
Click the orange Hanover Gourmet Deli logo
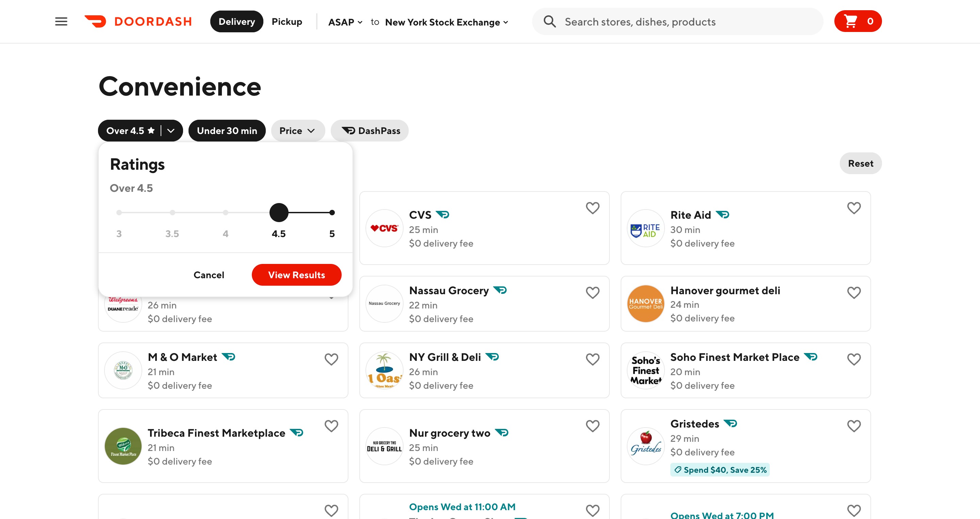coord(646,303)
